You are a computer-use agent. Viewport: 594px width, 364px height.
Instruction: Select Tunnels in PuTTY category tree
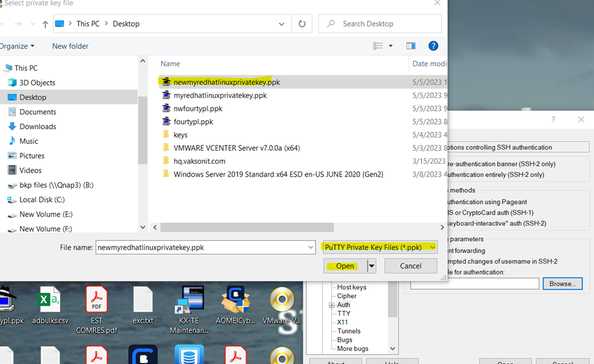click(349, 331)
